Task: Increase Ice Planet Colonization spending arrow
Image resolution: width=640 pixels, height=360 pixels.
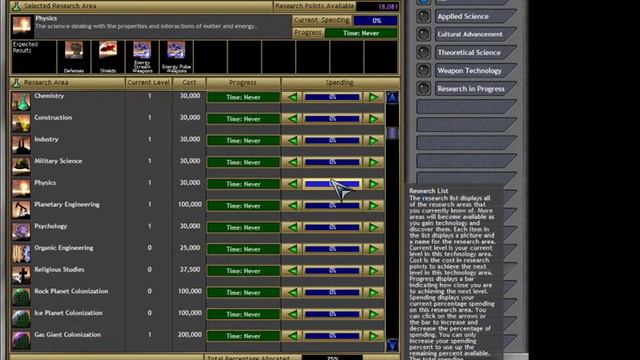Action: pos(373,314)
